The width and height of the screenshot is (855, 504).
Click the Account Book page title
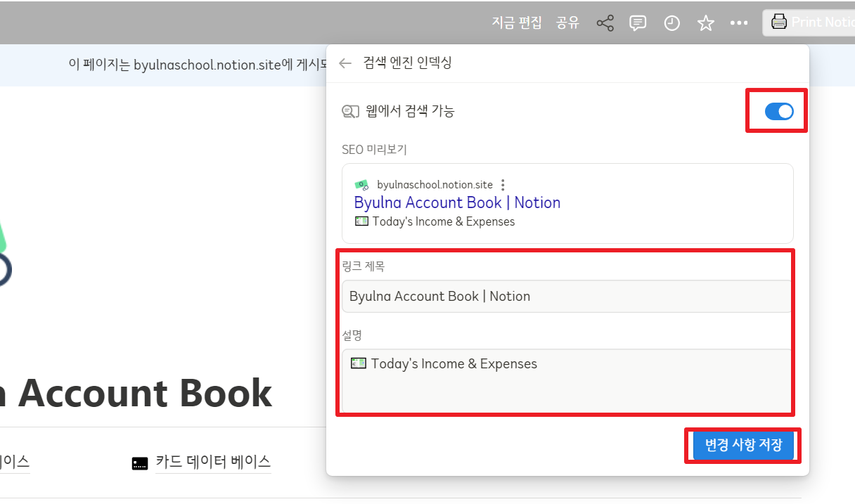point(136,393)
